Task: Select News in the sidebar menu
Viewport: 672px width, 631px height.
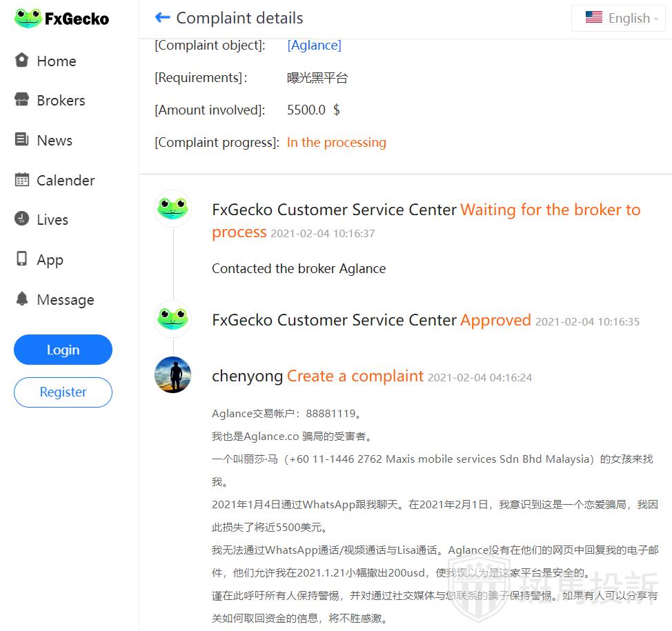Action: pyautogui.click(x=55, y=141)
